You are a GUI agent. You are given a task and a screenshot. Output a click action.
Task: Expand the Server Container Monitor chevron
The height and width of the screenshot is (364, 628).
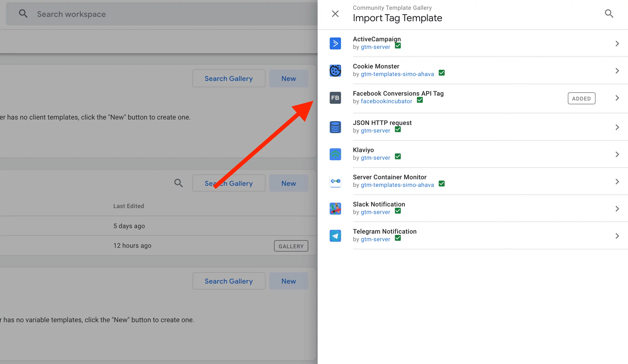coord(617,181)
